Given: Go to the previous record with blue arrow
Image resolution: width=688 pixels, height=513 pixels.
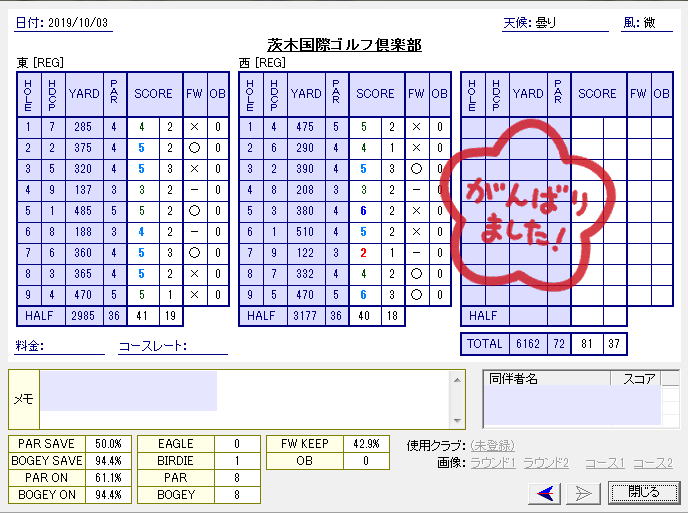Looking at the screenshot, I should pos(544,493).
